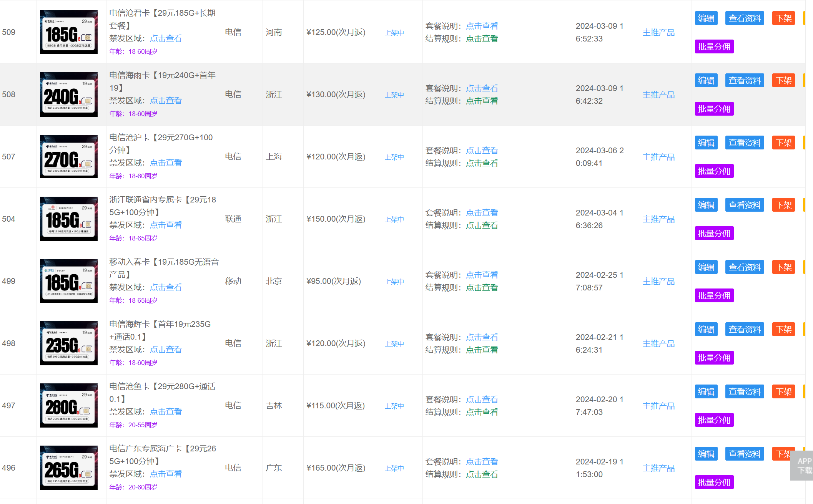Open 结算规则 点击查看 for row 496
813x504 pixels.
482,474
